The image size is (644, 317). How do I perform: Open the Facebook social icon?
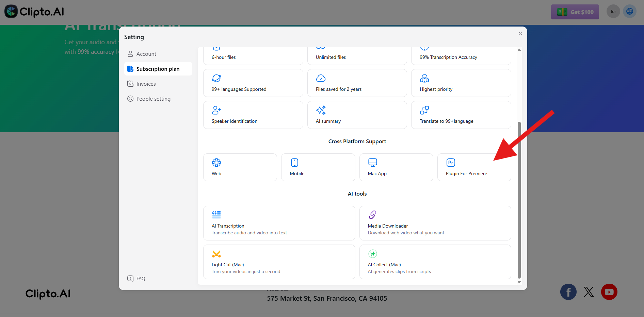tap(568, 292)
